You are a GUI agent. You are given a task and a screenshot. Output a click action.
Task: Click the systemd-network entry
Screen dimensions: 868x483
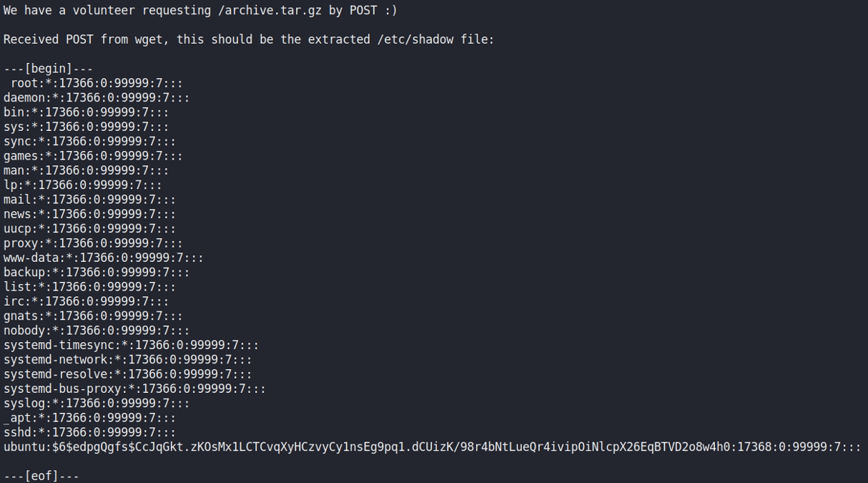click(x=127, y=360)
